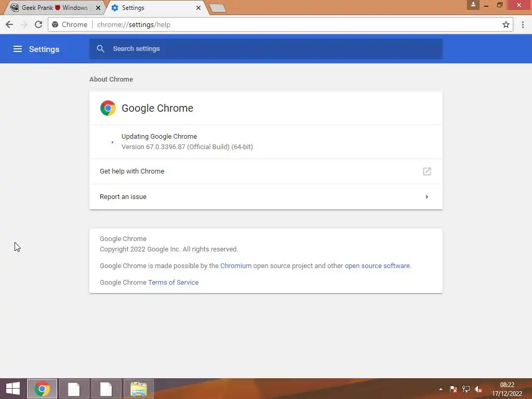Click the Chrome site info icon in the address bar
This screenshot has height=399, width=532.
(x=55, y=24)
